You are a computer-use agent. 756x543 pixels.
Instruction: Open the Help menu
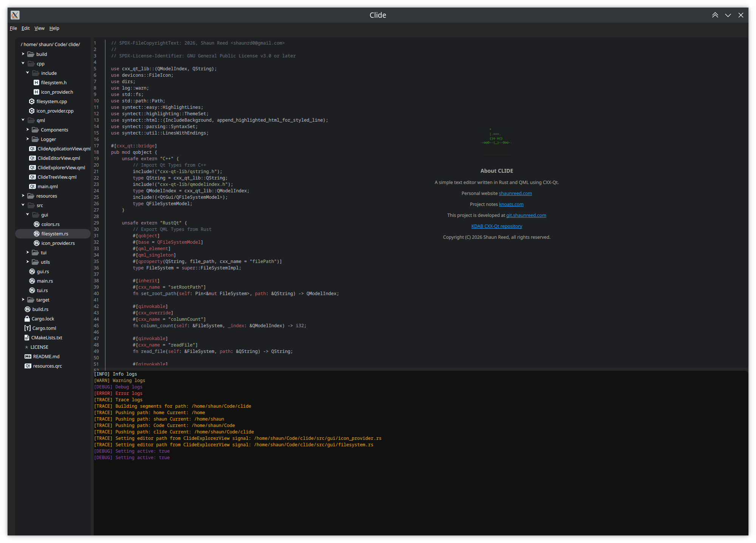click(54, 28)
